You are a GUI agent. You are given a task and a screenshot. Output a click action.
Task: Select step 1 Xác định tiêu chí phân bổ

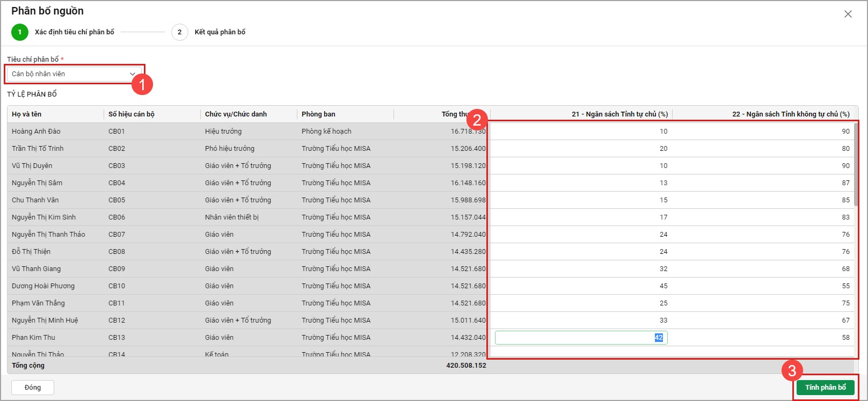pos(20,32)
